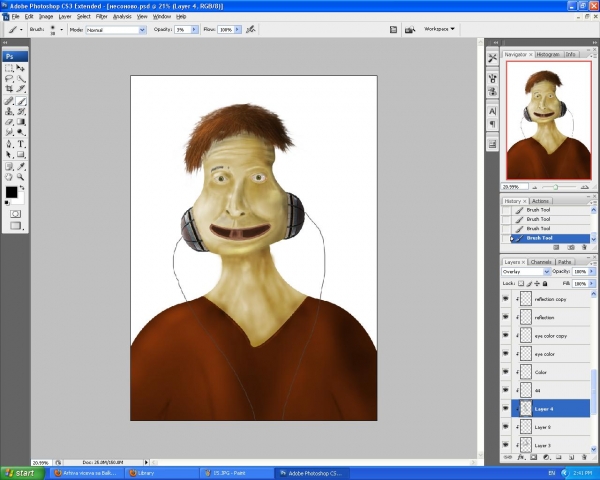Open the Workspace dropdown
Screen dimensions: 600x480
[x=439, y=29]
